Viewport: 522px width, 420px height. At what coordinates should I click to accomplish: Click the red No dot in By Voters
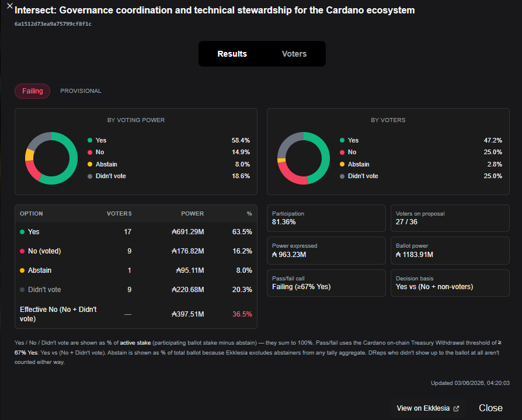pos(342,152)
